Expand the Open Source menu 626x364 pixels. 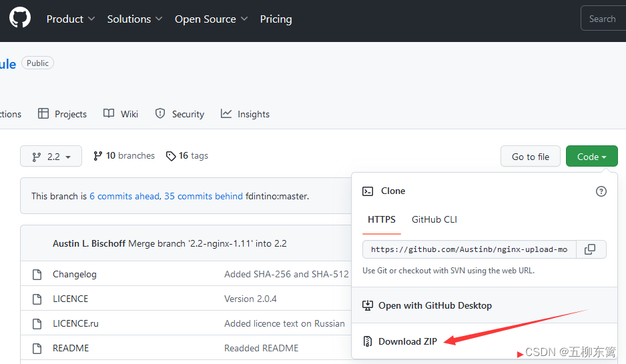[x=211, y=19]
